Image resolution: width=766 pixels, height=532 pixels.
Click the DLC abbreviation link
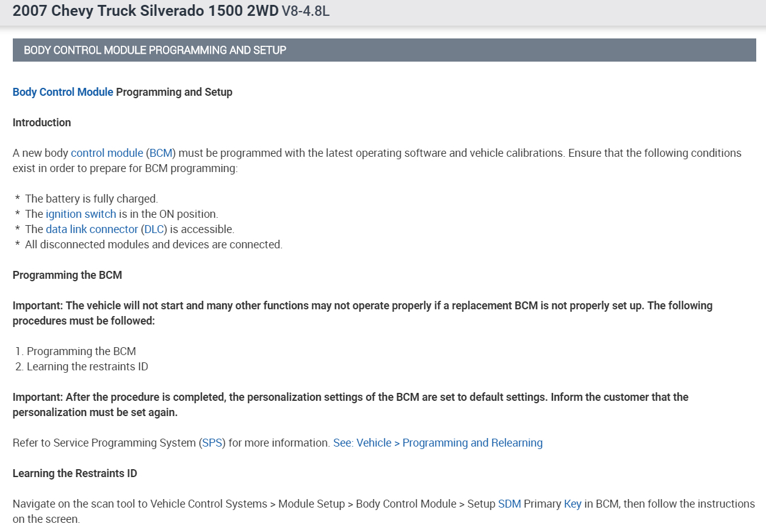point(154,229)
